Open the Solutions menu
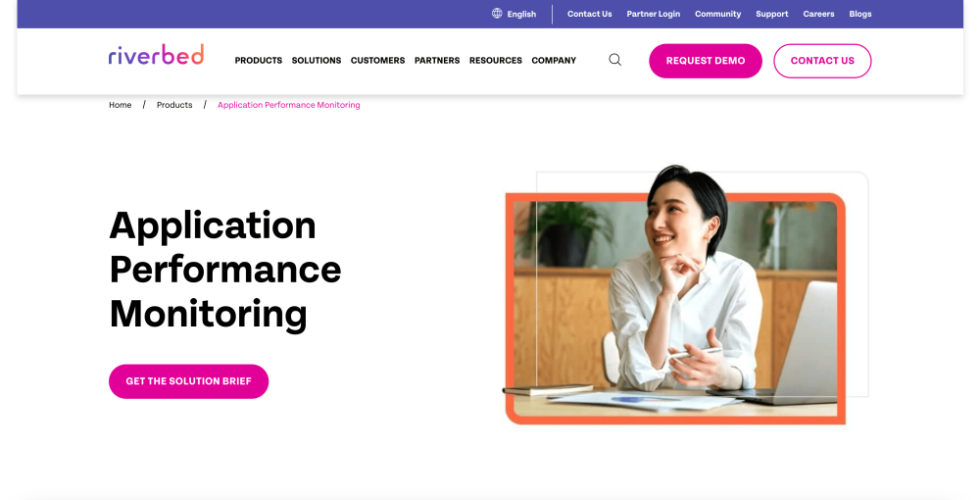This screenshot has height=500, width=980. [317, 61]
